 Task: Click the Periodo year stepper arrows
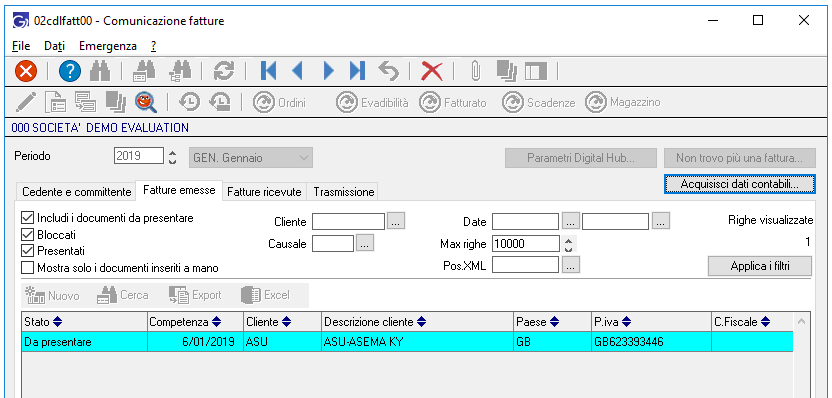tap(171, 158)
